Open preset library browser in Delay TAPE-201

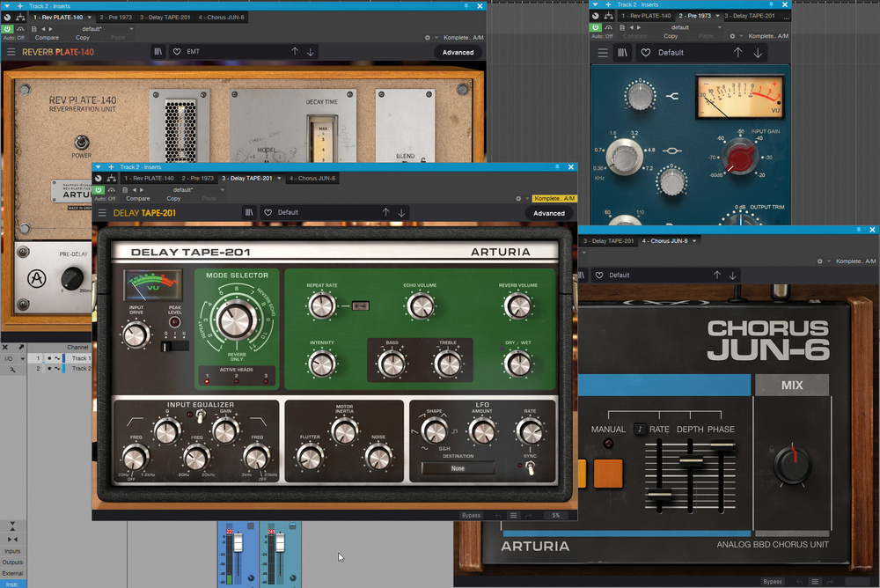pyautogui.click(x=250, y=213)
